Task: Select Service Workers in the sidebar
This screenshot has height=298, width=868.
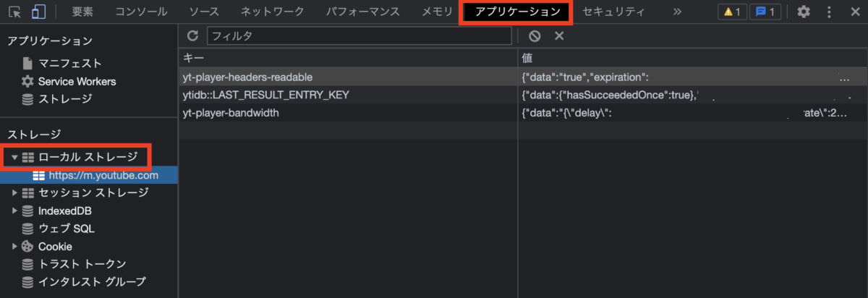Action: pos(77,81)
